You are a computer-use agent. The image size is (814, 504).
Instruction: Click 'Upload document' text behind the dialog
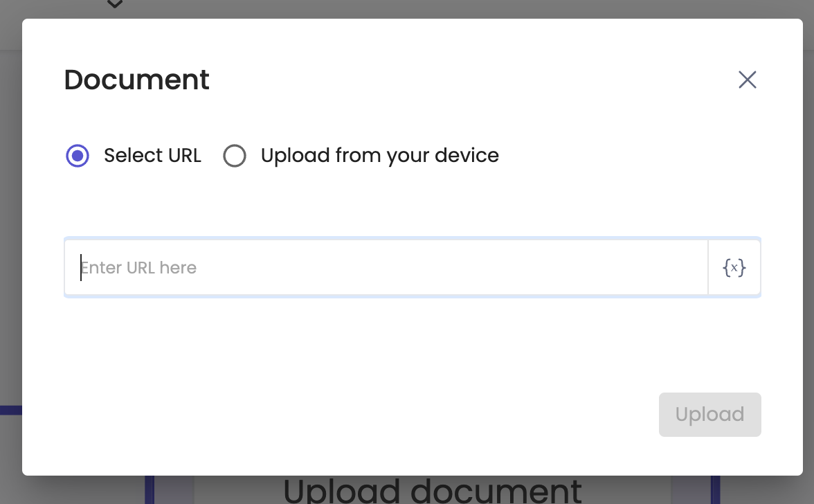click(x=433, y=491)
